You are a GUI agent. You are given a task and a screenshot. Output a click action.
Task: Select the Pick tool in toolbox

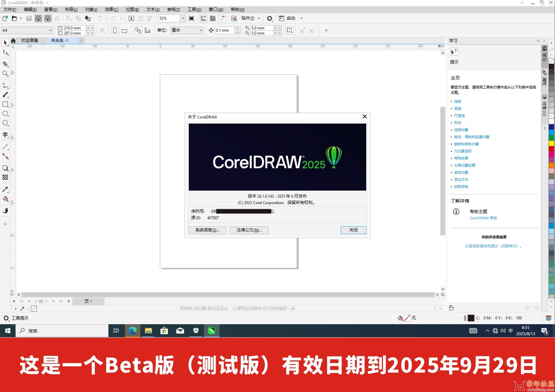[x=5, y=43]
